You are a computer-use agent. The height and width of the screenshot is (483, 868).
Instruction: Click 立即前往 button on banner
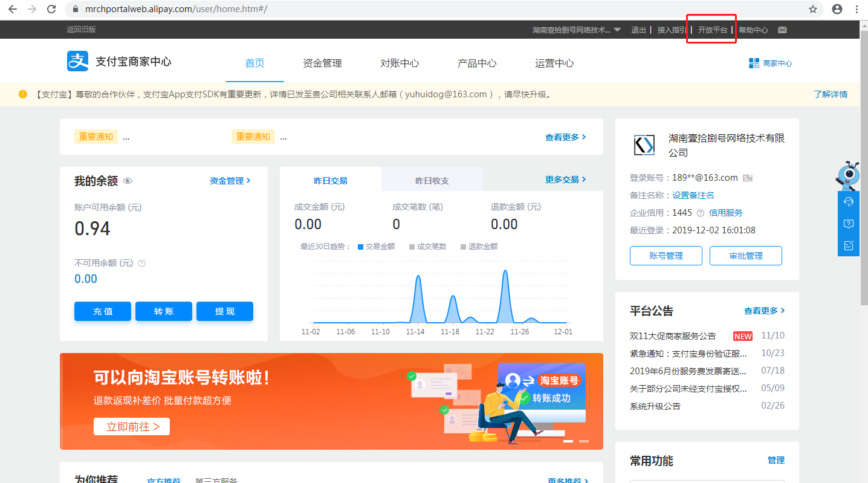pyautogui.click(x=132, y=426)
